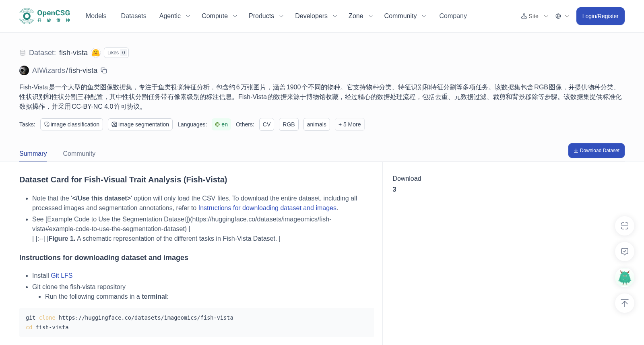
Task: Show the + 5 More tags
Action: [350, 124]
